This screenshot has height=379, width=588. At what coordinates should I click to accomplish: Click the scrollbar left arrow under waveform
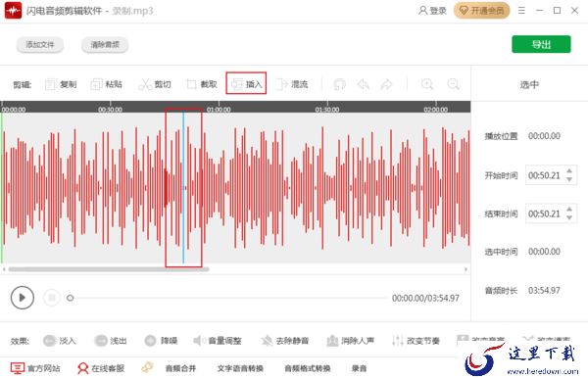[4, 269]
